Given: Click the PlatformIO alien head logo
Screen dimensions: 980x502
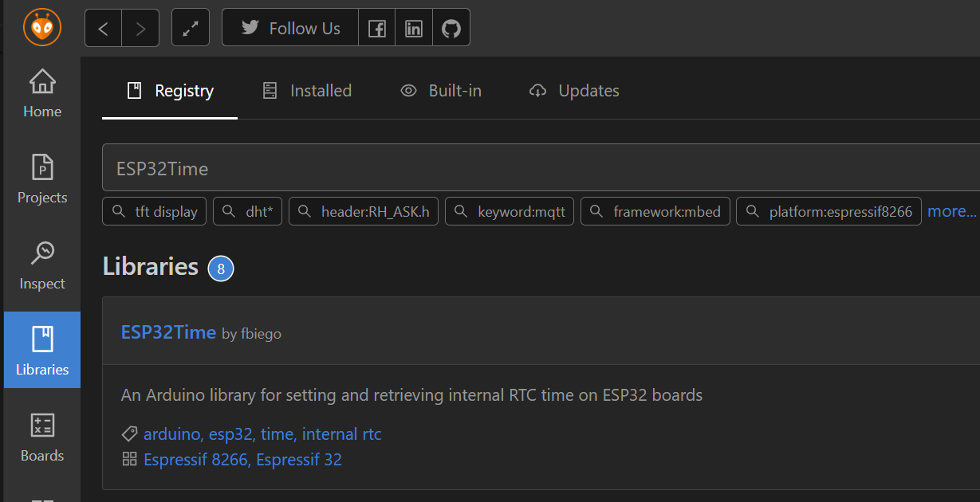Looking at the screenshot, I should pyautogui.click(x=42, y=28).
